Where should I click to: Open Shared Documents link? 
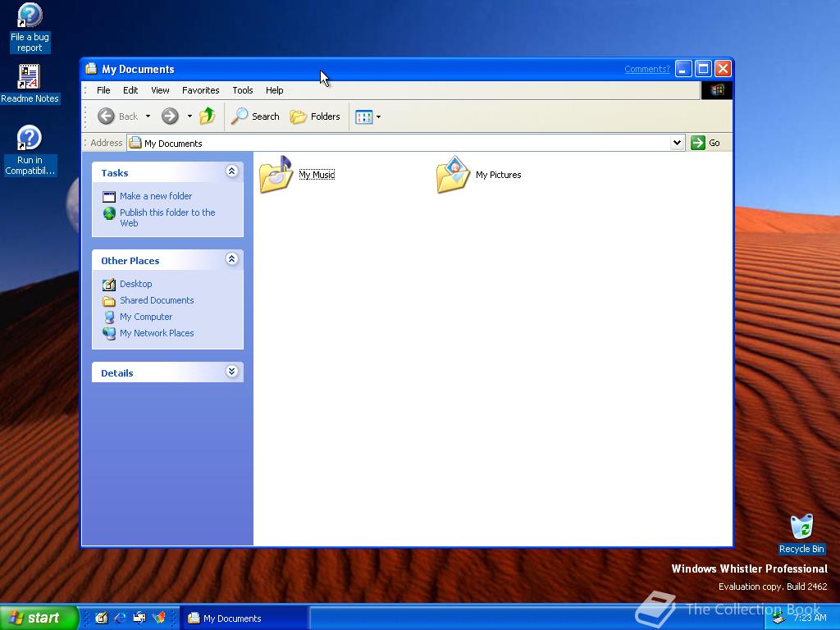pos(157,300)
